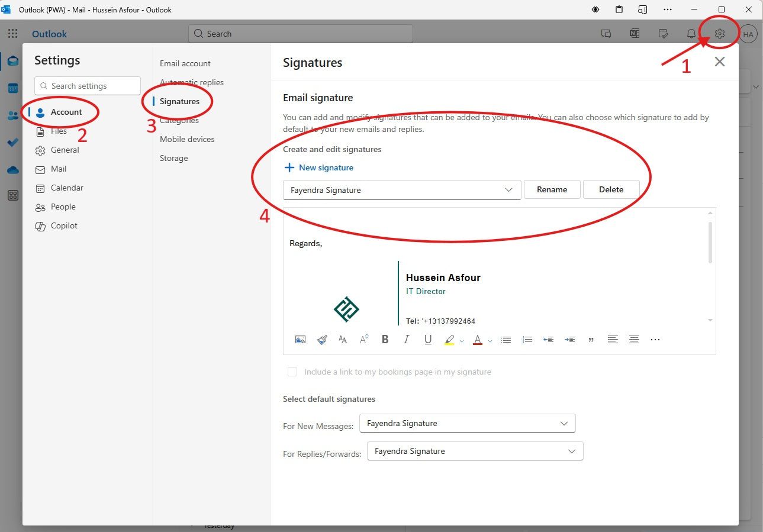763x532 pixels.
Task: Increase paragraph indent
Action: click(x=569, y=340)
